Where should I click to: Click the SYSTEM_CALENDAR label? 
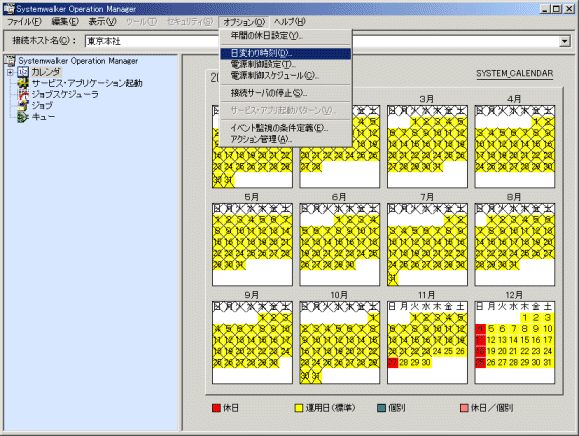click(x=514, y=73)
